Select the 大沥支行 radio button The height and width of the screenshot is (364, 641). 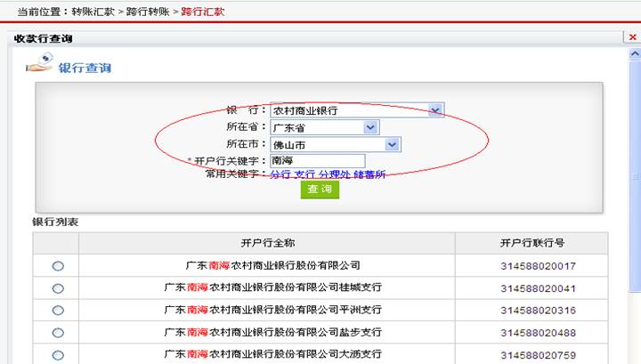(58, 355)
